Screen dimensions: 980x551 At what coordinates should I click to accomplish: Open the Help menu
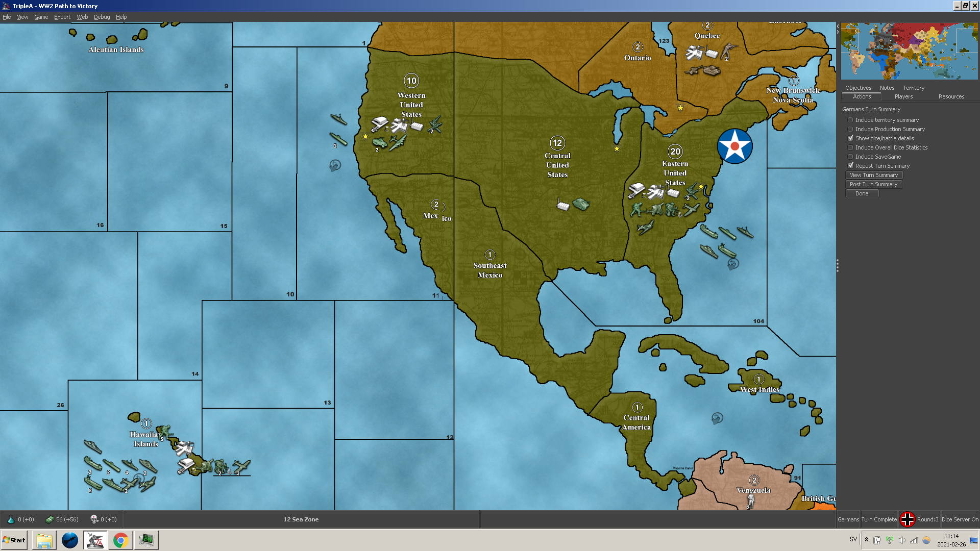121,17
